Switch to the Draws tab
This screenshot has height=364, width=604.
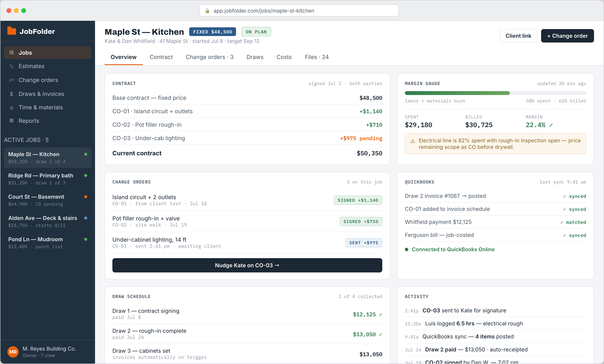(255, 57)
